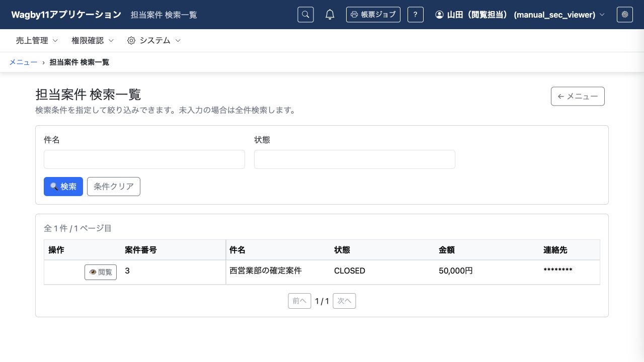Select the CLOSED status cell
The width and height of the screenshot is (644, 362).
382,272
